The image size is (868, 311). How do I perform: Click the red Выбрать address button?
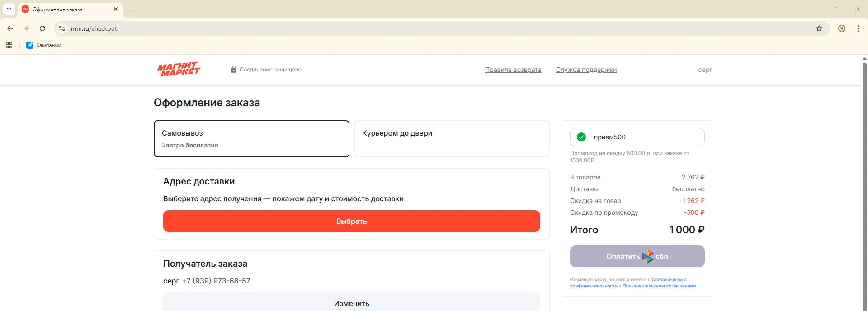[x=352, y=221]
